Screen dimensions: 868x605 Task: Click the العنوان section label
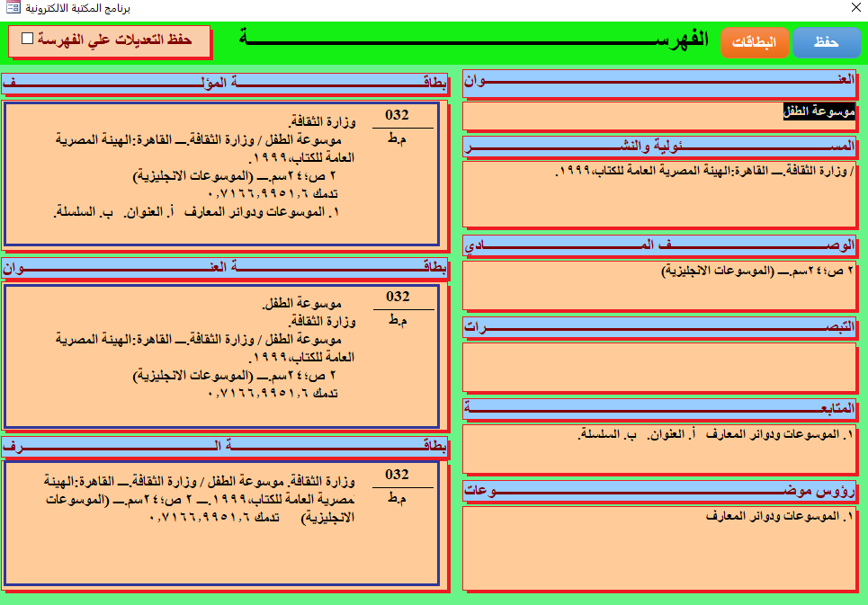point(658,82)
